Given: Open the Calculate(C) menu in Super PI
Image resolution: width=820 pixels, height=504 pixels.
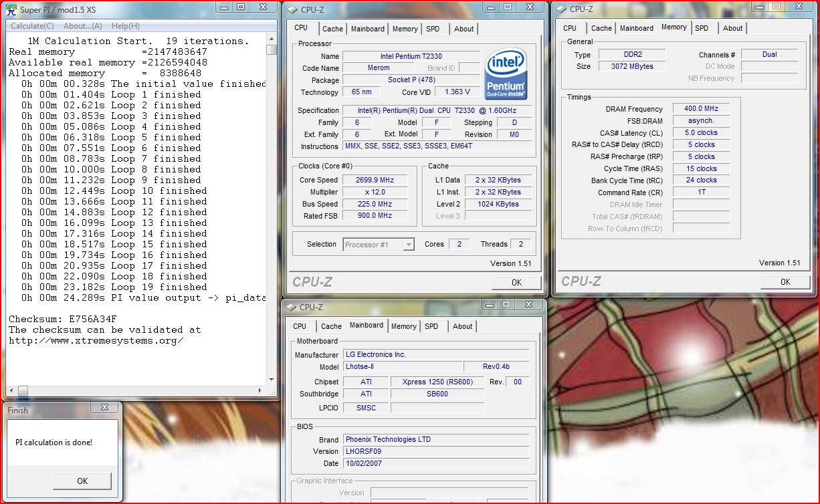Looking at the screenshot, I should coord(33,26).
